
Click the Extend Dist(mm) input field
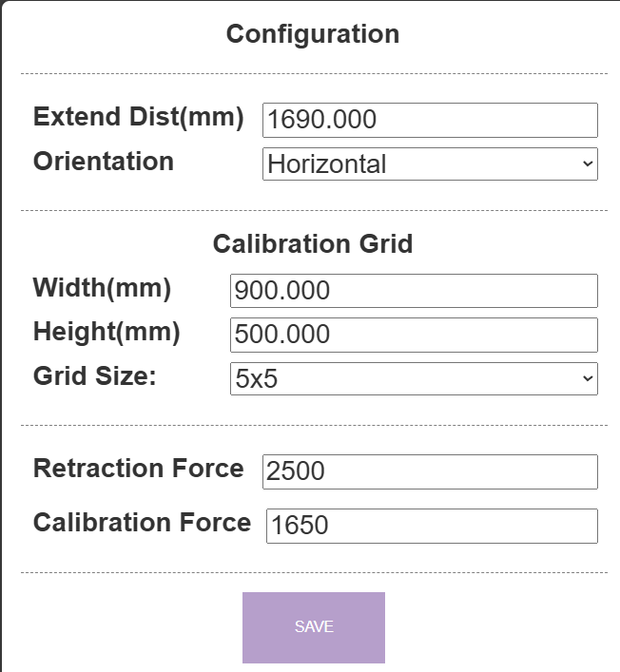[x=430, y=120]
